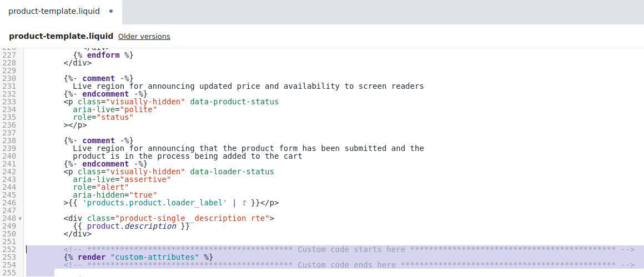Screen dimensions: 644x277
Task: Click the bold product-template.liquid file heading
Action: (x=61, y=36)
